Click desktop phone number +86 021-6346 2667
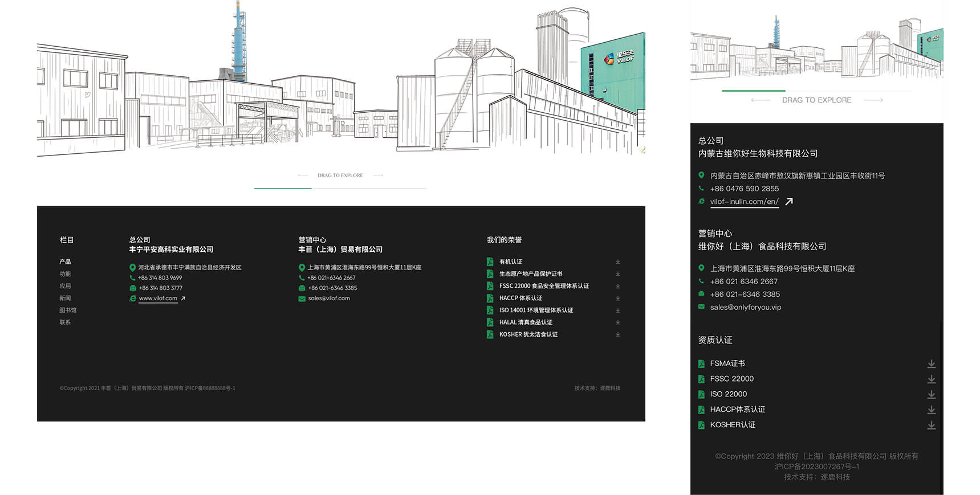This screenshot has width=980, height=495. (332, 278)
